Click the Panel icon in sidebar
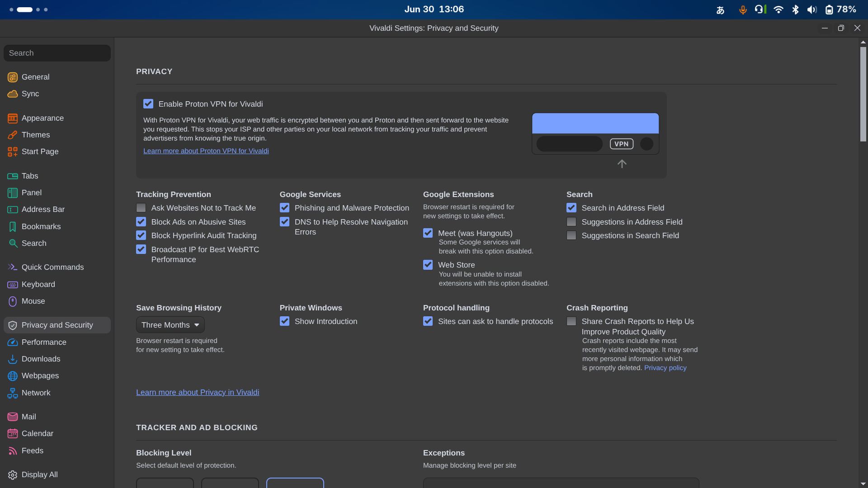The width and height of the screenshot is (868, 488). (x=13, y=193)
